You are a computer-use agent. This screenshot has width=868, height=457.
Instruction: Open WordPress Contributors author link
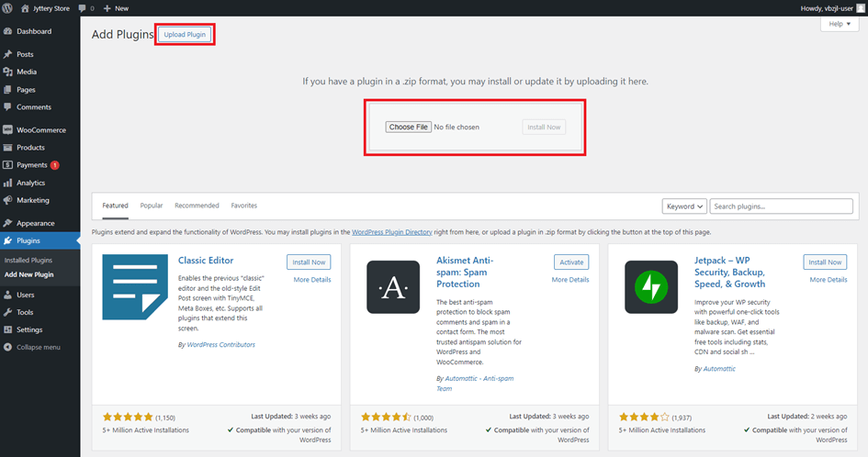coord(220,345)
